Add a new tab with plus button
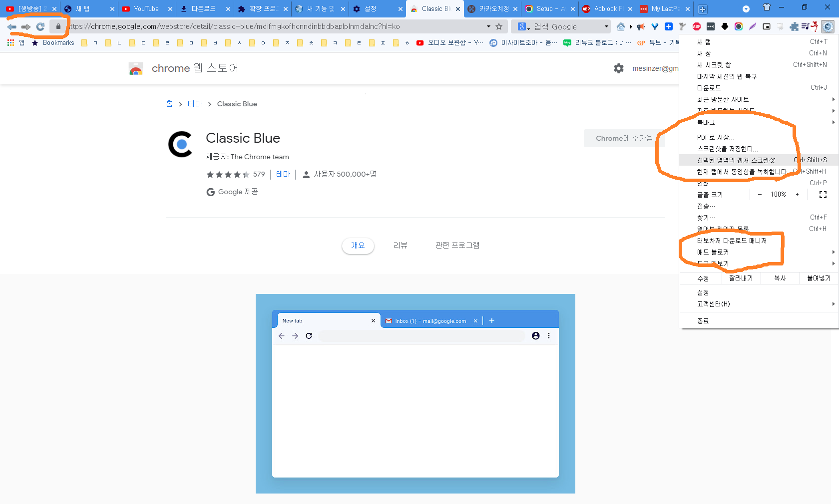Screen dimensions: 839x504 tap(702, 9)
